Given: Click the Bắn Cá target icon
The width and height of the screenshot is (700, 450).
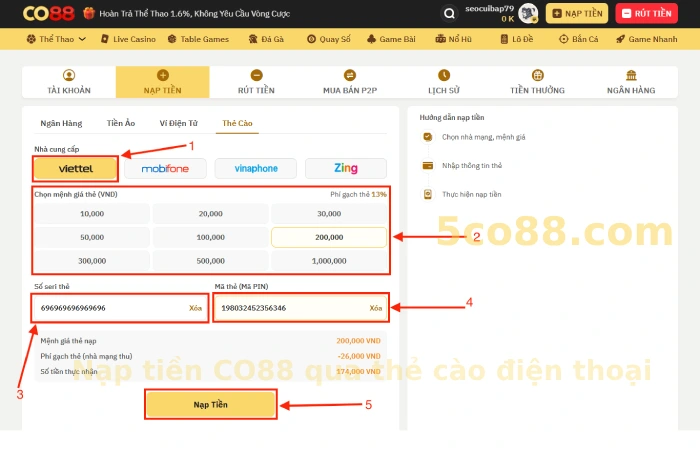Looking at the screenshot, I should tap(563, 39).
